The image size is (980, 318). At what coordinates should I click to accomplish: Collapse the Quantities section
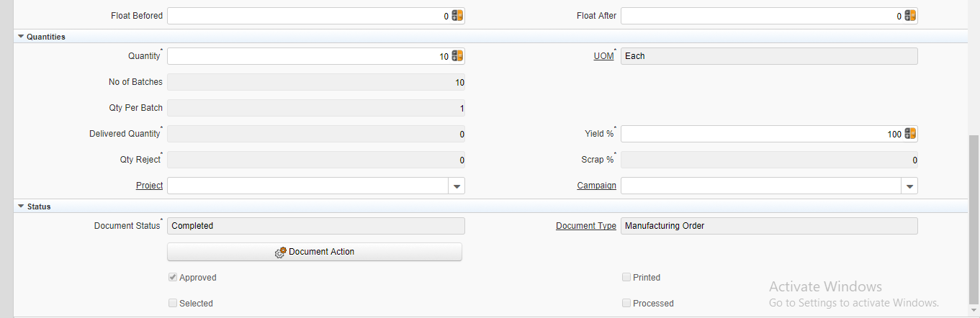(21, 37)
